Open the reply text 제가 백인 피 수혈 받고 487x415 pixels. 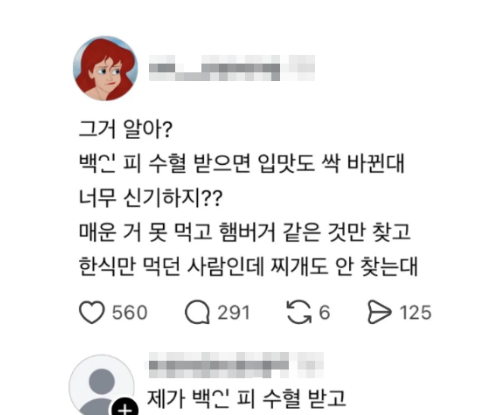[247, 398]
